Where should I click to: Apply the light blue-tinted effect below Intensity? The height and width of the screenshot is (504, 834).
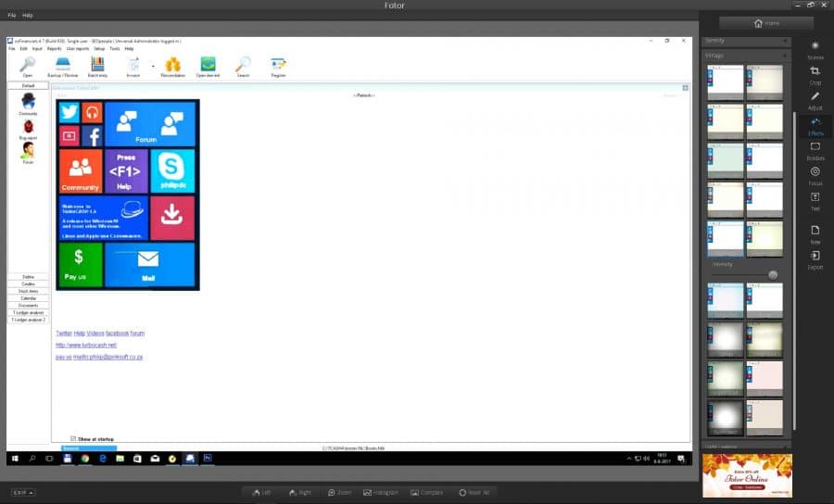(x=726, y=300)
